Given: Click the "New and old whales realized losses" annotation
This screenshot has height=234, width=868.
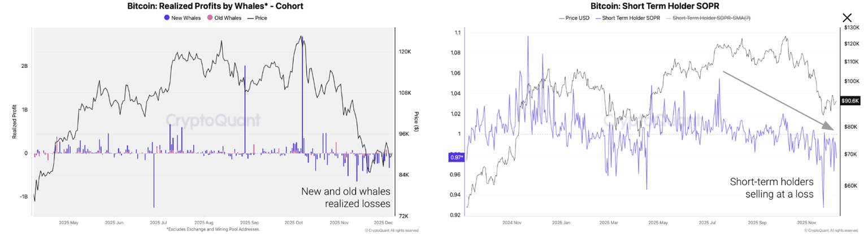Looking at the screenshot, I should 345,197.
